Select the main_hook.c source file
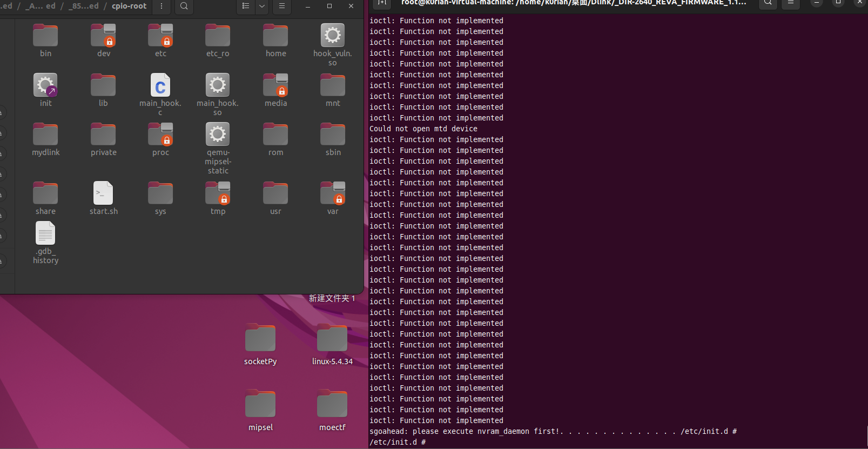 (x=160, y=94)
